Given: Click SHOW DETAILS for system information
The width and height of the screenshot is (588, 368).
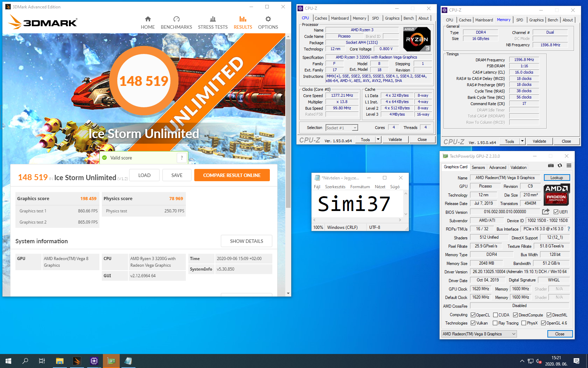Looking at the screenshot, I should pyautogui.click(x=246, y=241).
